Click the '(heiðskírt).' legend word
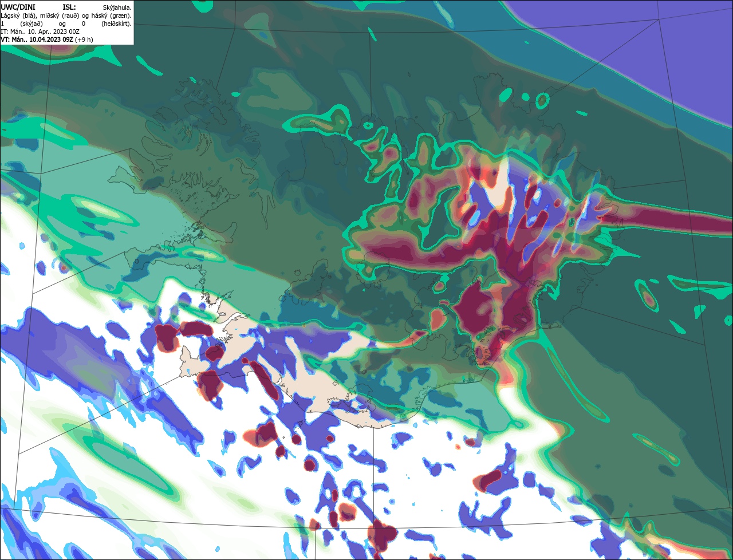733x560 pixels. click(x=116, y=24)
